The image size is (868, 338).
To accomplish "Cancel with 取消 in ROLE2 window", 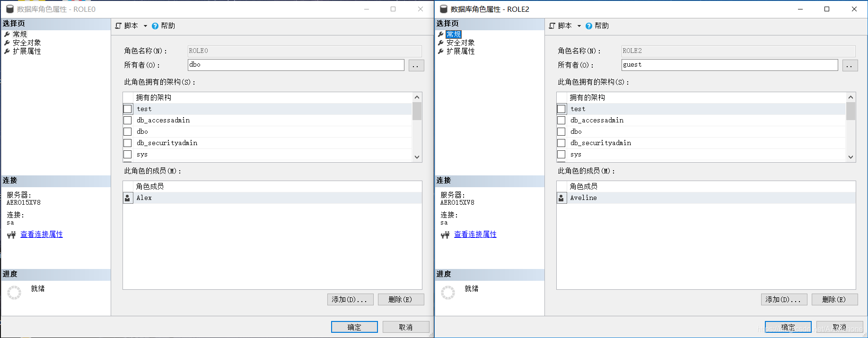I will pos(840,327).
